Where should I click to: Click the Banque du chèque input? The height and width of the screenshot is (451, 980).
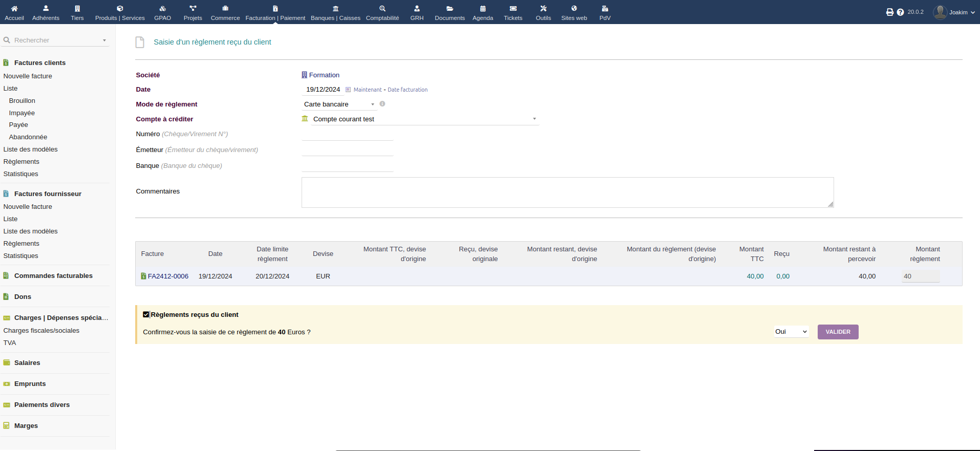[348, 166]
